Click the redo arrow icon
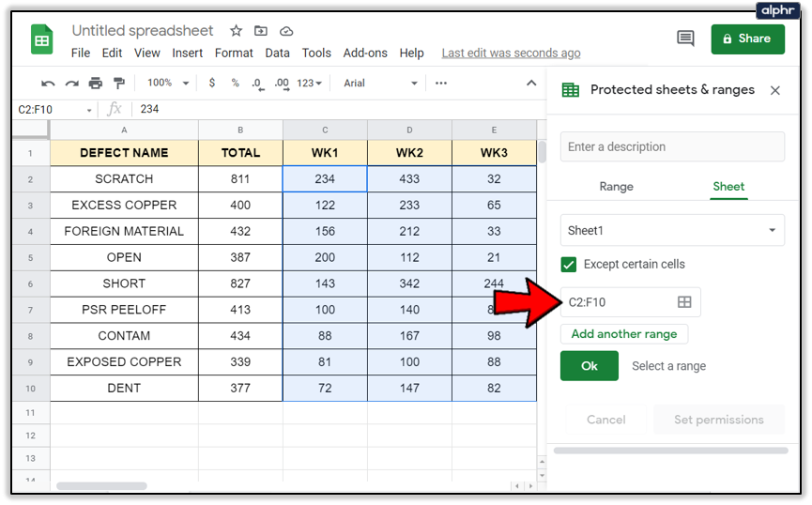Viewport: 812px width, 505px height. click(71, 84)
